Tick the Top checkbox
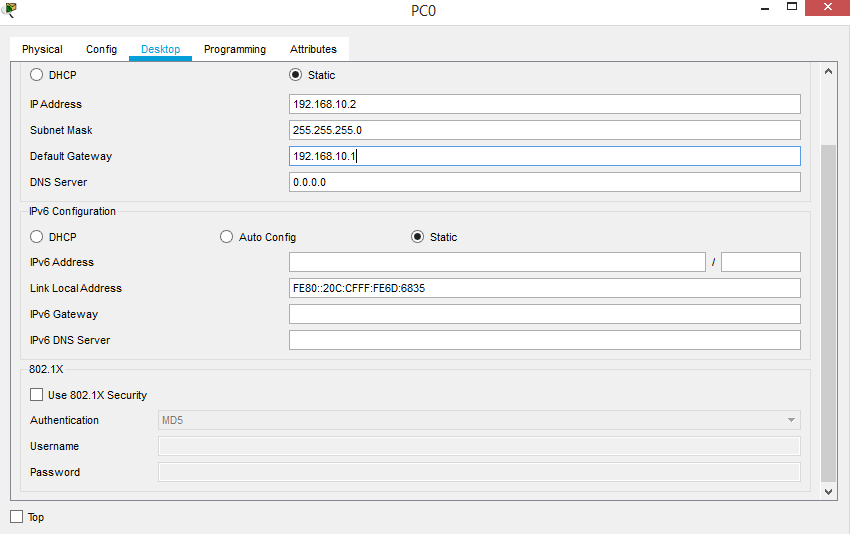The height and width of the screenshot is (534, 850). 17,517
